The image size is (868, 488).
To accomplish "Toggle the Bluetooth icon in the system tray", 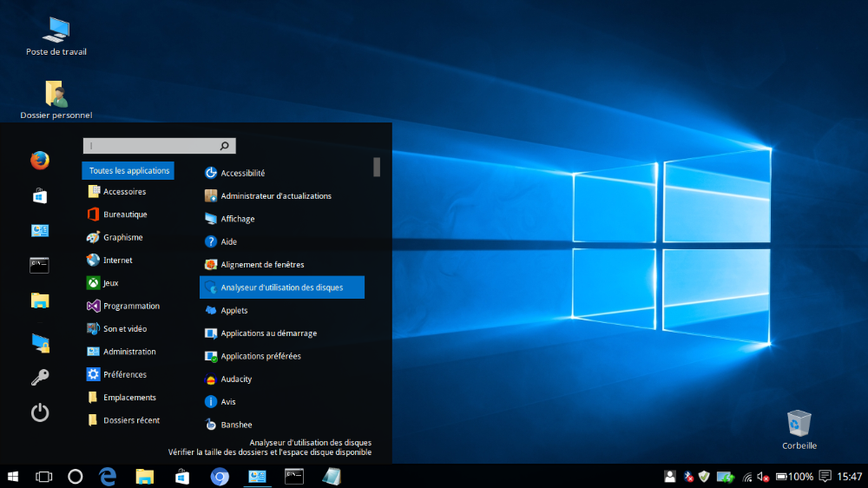I will [688, 476].
